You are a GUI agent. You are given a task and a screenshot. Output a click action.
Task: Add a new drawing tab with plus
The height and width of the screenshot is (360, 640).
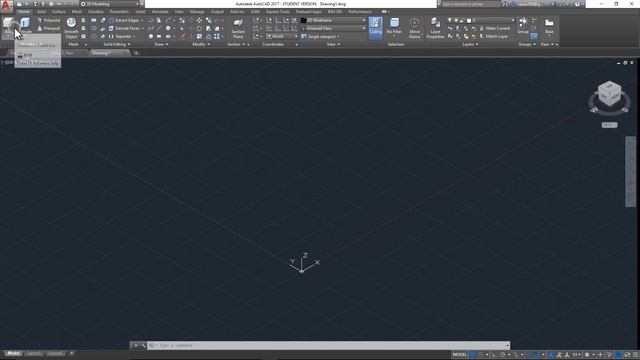point(136,53)
